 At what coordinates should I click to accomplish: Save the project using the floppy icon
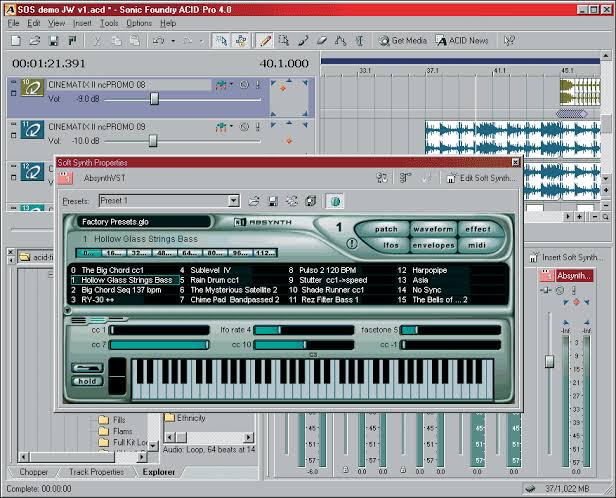(53, 40)
